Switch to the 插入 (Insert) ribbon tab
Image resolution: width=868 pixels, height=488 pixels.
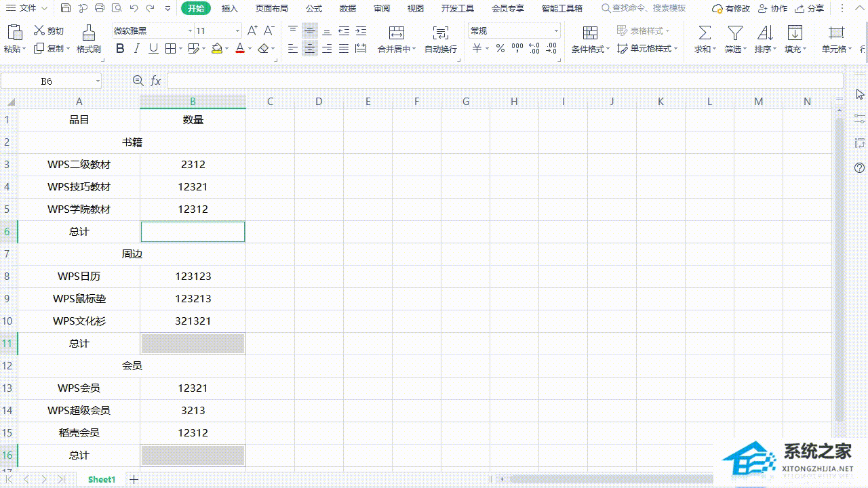(230, 9)
